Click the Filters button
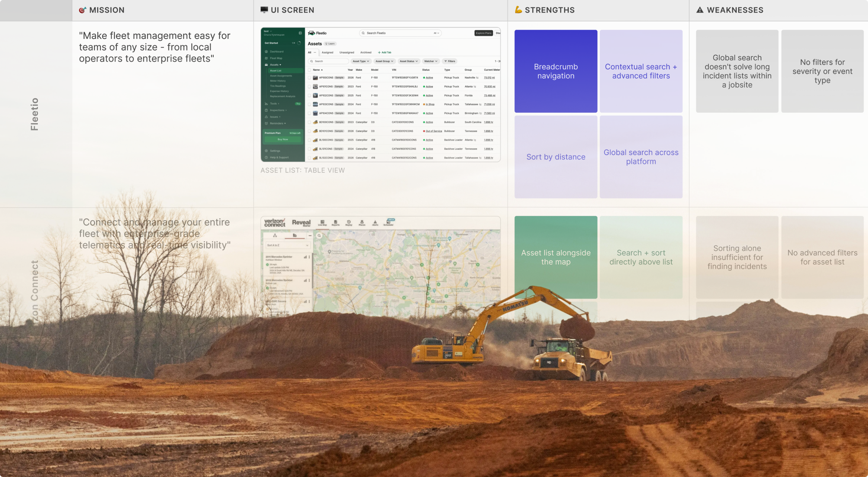This screenshot has width=868, height=477. pyautogui.click(x=450, y=61)
